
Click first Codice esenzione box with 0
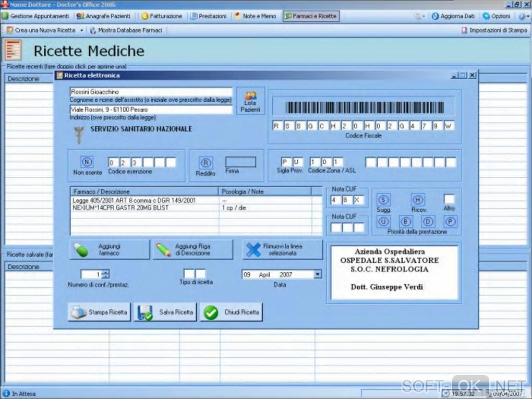[x=113, y=163]
